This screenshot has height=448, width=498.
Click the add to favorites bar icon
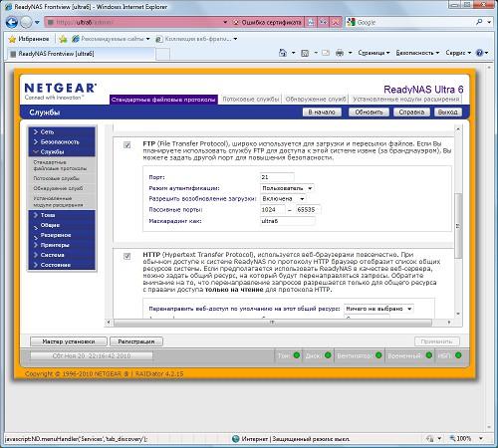pyautogui.click(x=63, y=39)
